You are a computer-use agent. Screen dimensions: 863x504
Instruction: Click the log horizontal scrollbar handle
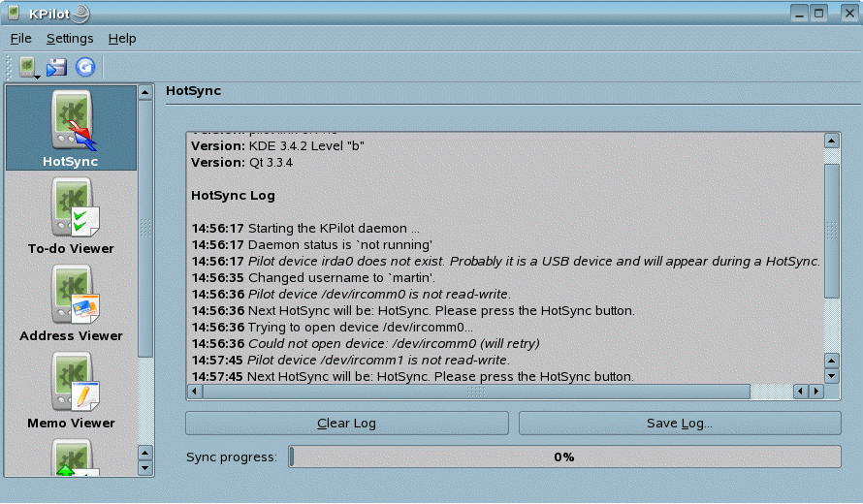477,392
